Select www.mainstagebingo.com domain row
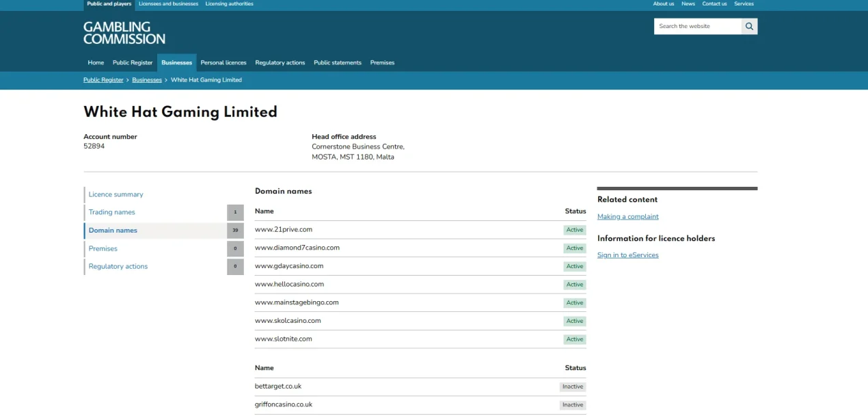The image size is (868, 416). coord(420,302)
